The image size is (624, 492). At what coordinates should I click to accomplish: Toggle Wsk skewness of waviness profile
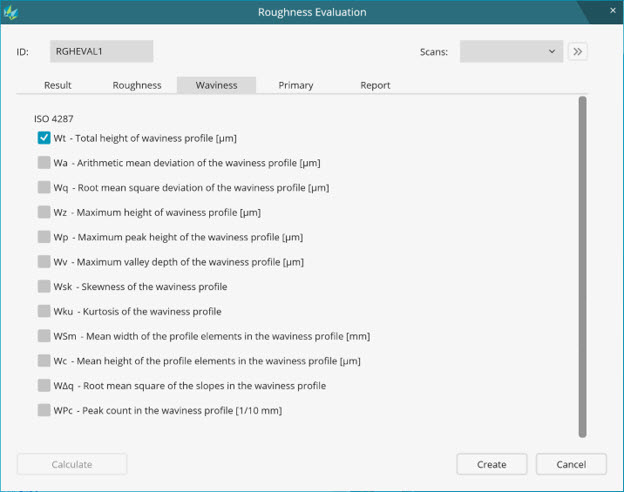pos(44,287)
